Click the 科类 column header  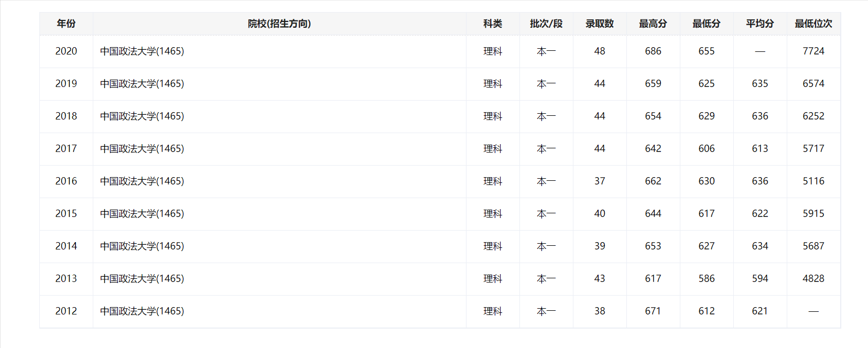click(493, 24)
